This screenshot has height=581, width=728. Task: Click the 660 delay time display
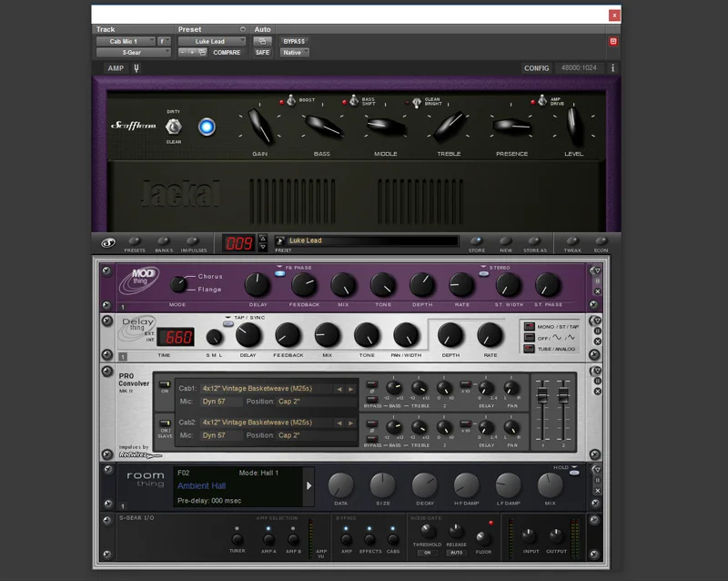175,337
